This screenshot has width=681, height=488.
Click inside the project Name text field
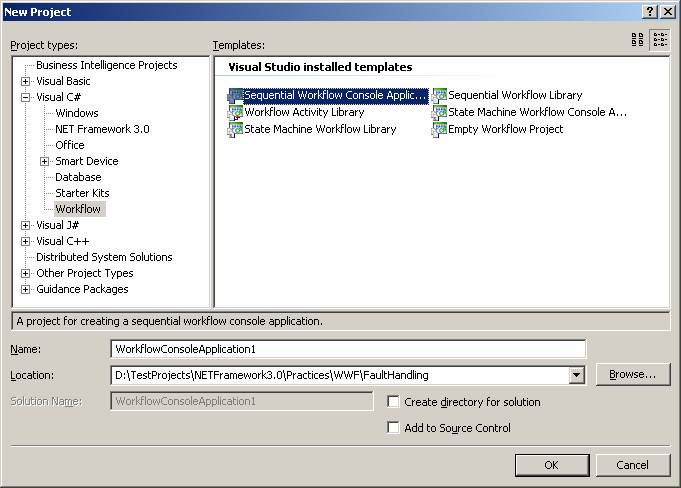(347, 348)
